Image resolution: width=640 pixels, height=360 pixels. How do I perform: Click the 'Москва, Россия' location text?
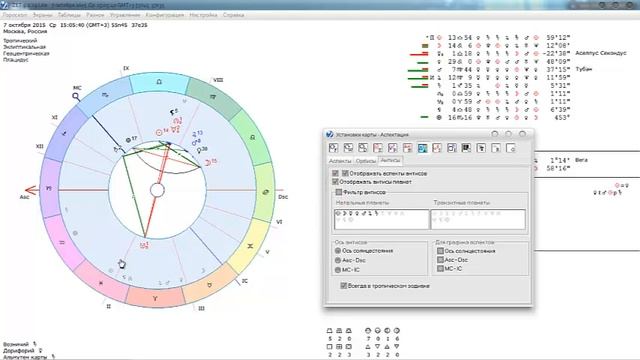tap(25, 31)
